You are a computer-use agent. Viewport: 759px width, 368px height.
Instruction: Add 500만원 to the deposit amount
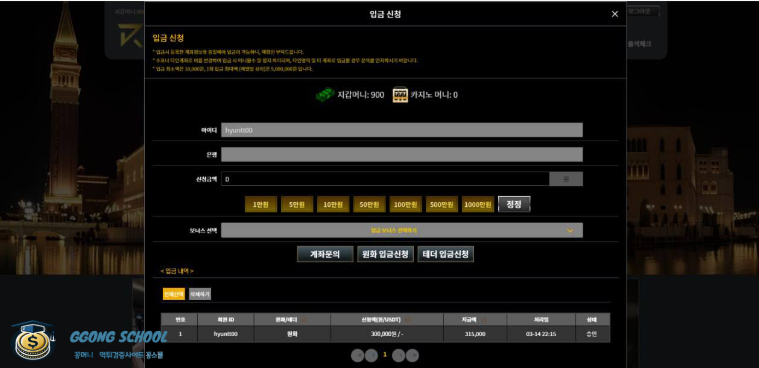click(x=442, y=204)
